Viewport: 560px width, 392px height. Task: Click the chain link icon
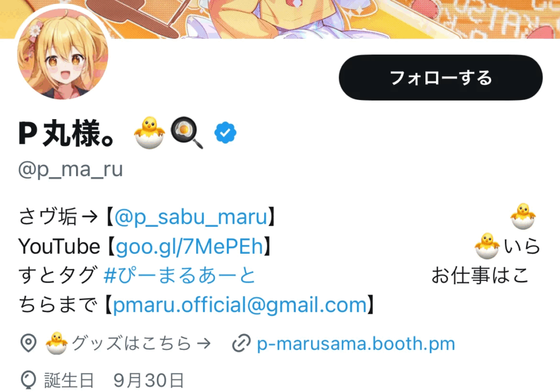point(241,344)
